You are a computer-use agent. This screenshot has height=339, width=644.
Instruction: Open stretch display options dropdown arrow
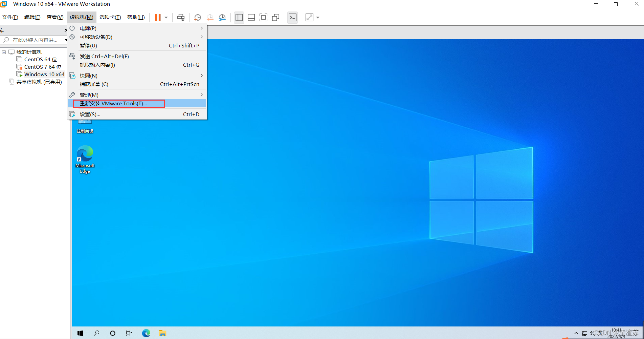coord(318,17)
